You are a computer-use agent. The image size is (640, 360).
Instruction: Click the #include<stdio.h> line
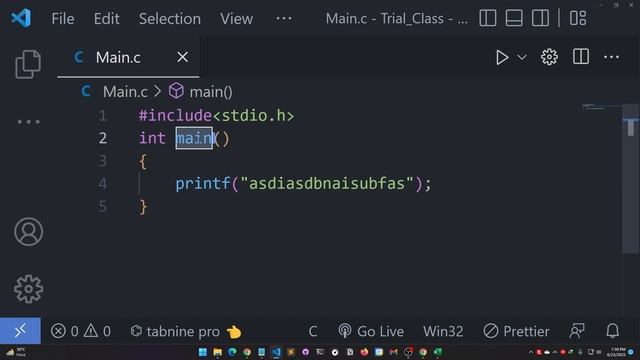click(x=216, y=116)
